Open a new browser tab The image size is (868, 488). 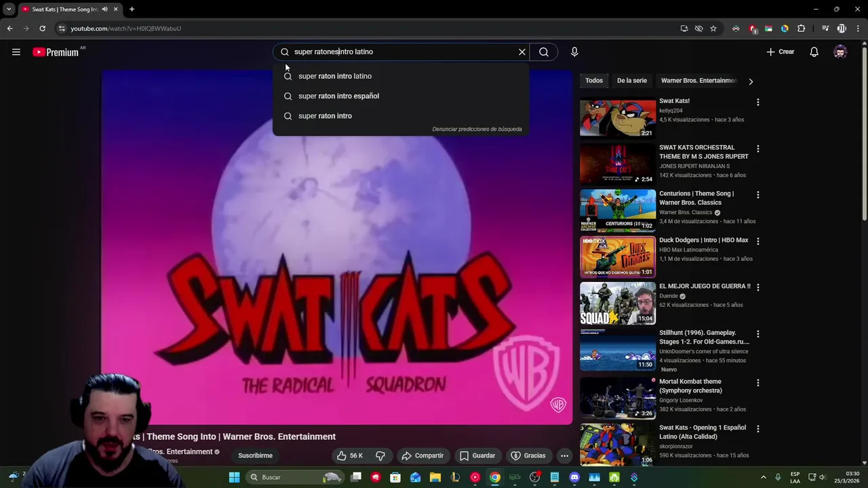click(x=132, y=9)
